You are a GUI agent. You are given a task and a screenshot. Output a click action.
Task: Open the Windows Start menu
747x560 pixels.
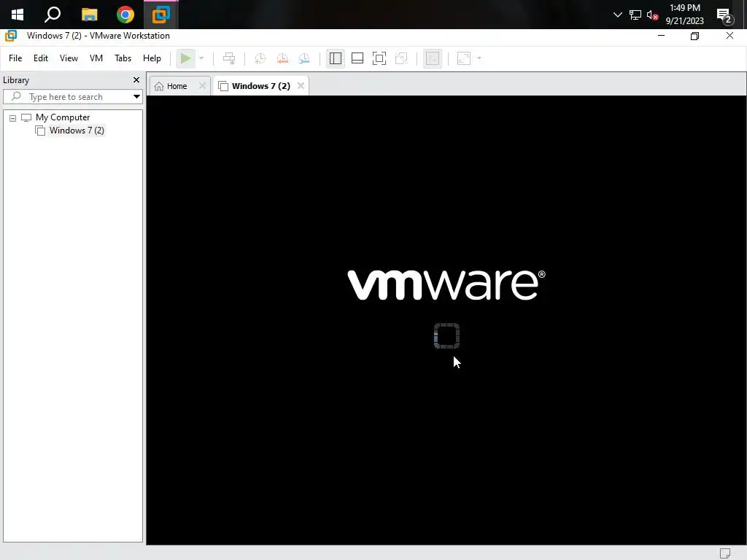[18, 15]
